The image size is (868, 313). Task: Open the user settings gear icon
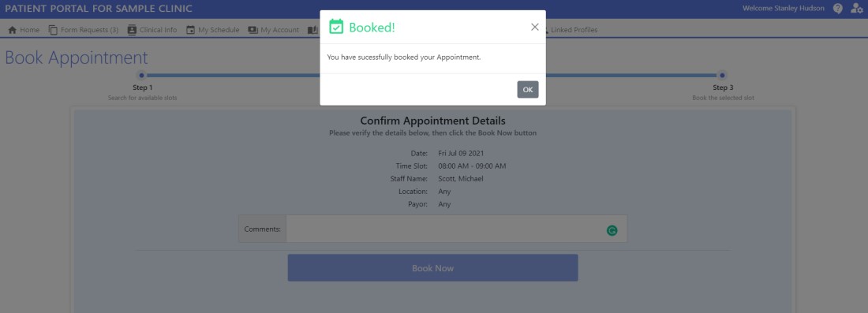(856, 9)
